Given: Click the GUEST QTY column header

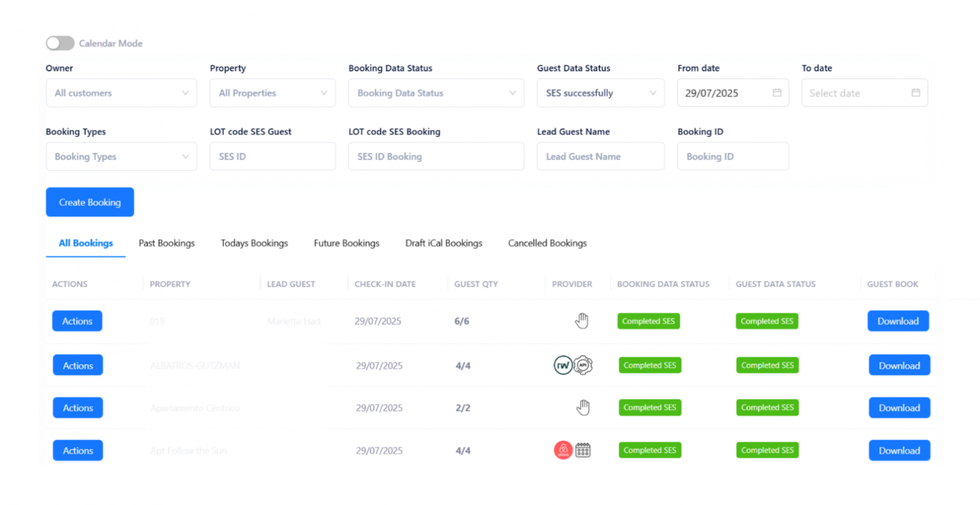Looking at the screenshot, I should click(476, 284).
